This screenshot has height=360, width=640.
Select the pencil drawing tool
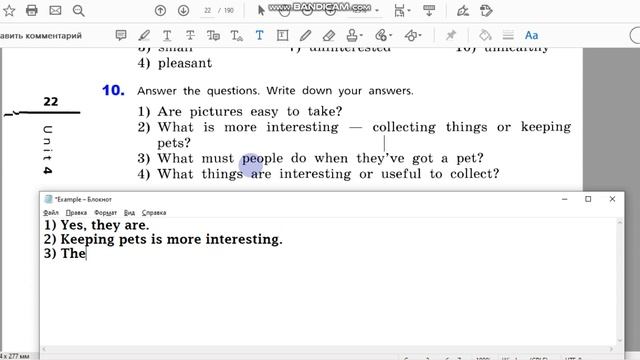pyautogui.click(x=305, y=36)
